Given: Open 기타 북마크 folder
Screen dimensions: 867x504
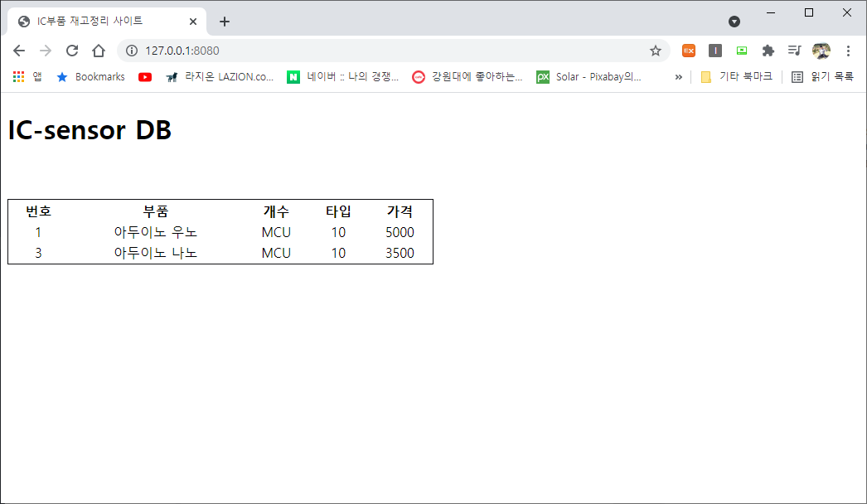Looking at the screenshot, I should [736, 76].
